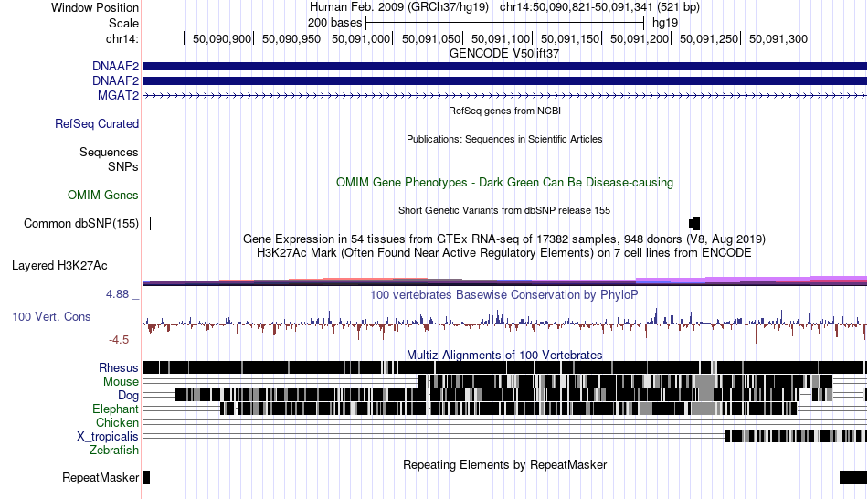Click the 50,091,100 ruler position

[501, 38]
